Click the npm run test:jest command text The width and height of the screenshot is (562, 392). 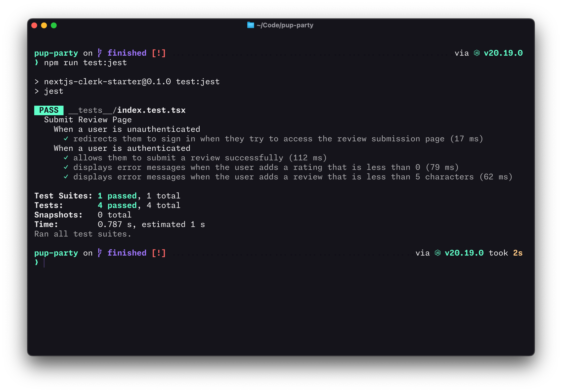coord(85,62)
